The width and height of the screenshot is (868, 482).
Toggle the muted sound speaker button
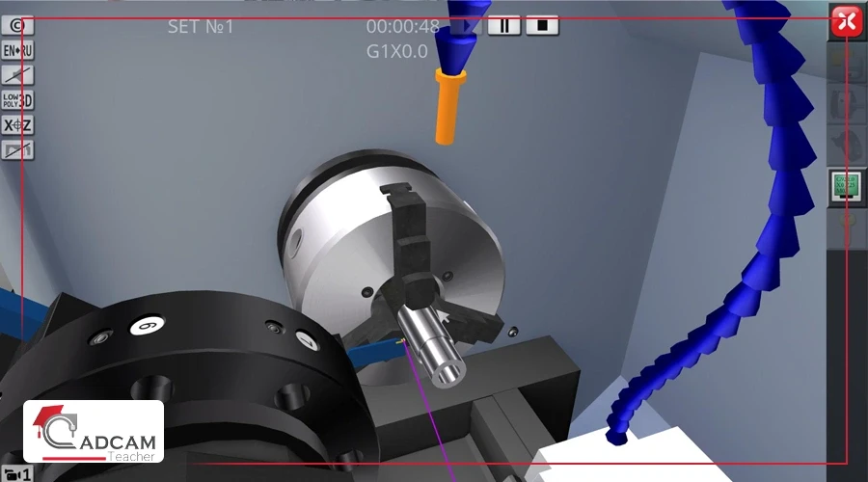[x=17, y=75]
